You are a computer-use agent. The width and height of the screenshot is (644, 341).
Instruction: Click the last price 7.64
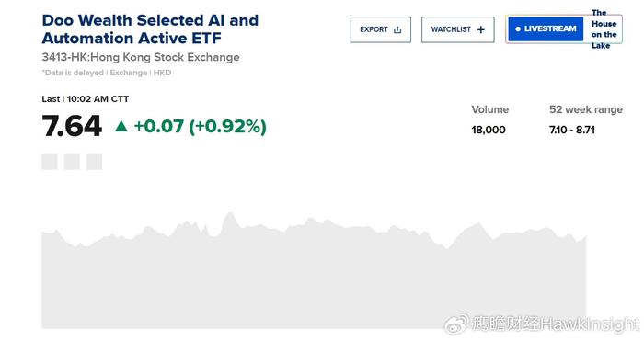(72, 126)
